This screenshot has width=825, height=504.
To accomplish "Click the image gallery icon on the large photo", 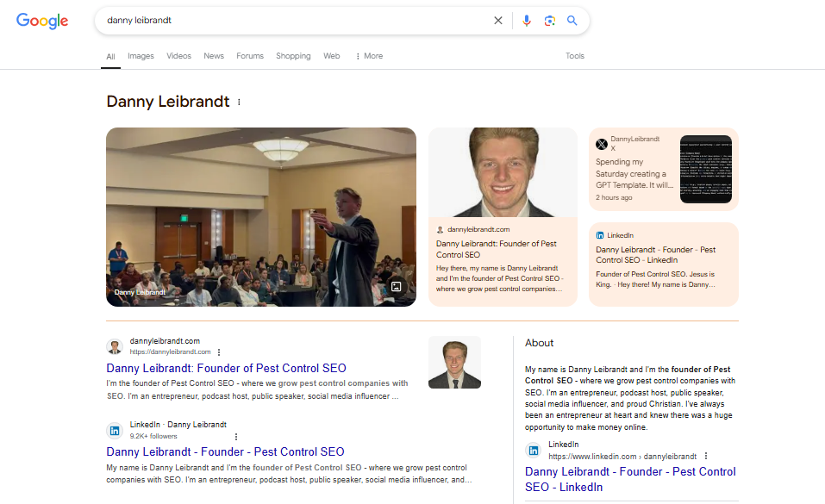I will pyautogui.click(x=397, y=286).
